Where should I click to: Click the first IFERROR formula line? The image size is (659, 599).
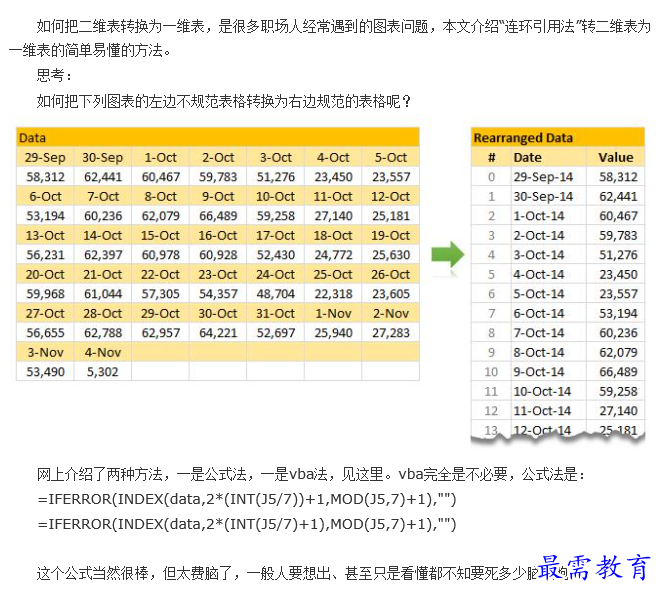[247, 499]
